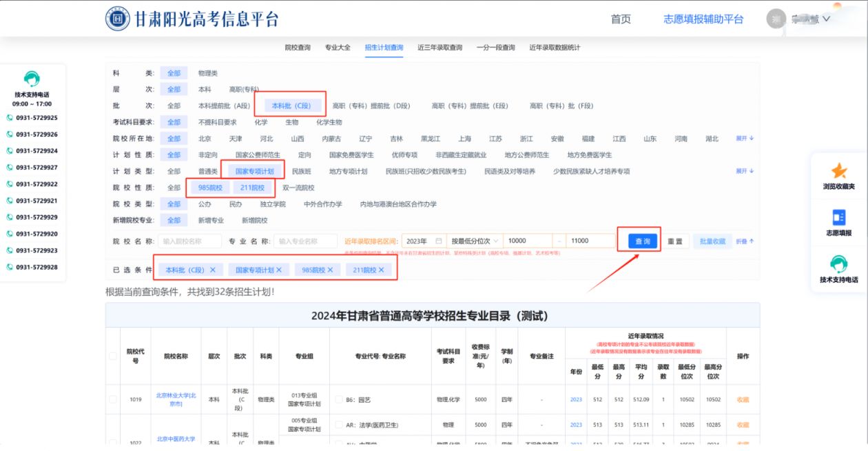Screen dimensions: 868x451
Task: Open 2023 year link in the 园艺 row
Action: (576, 399)
